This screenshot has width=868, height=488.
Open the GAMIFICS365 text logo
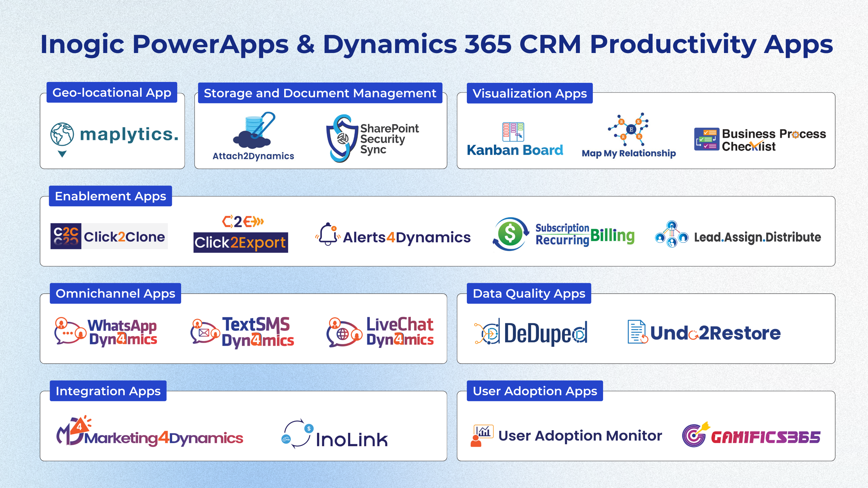[x=766, y=437]
